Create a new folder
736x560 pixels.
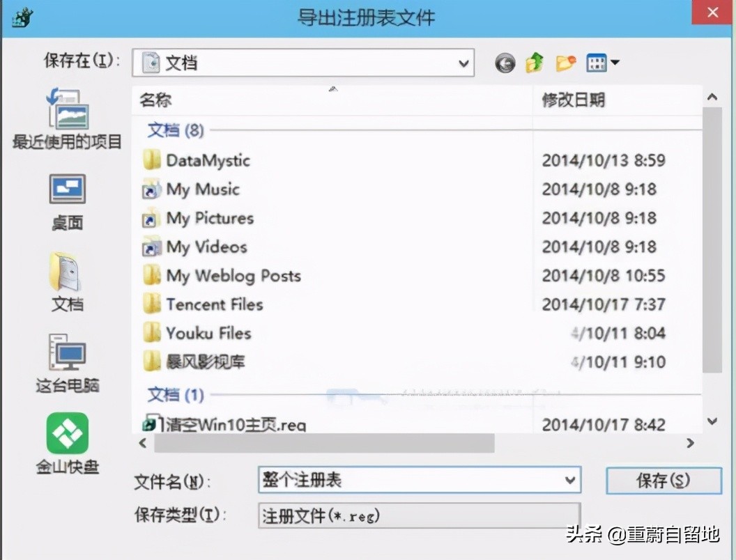pos(565,62)
